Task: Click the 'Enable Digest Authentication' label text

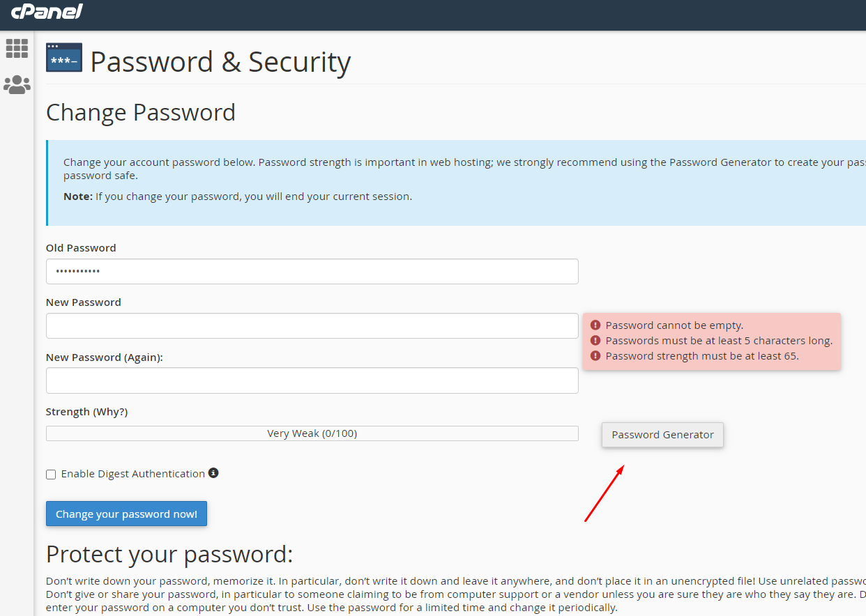Action: [x=132, y=474]
